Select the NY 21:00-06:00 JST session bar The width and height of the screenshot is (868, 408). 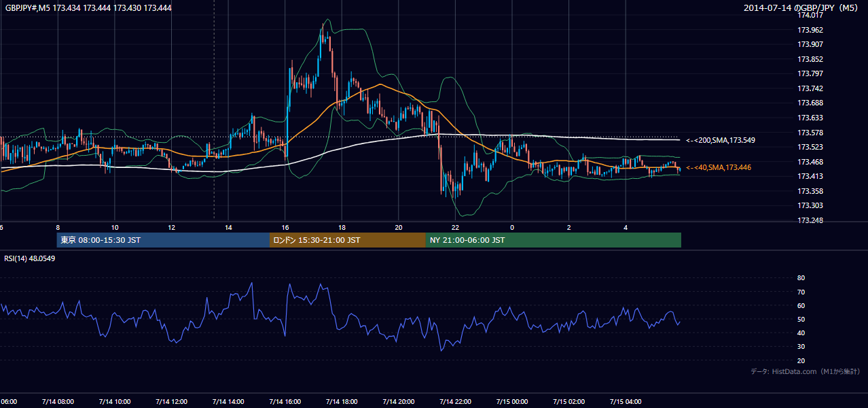pyautogui.click(x=554, y=240)
